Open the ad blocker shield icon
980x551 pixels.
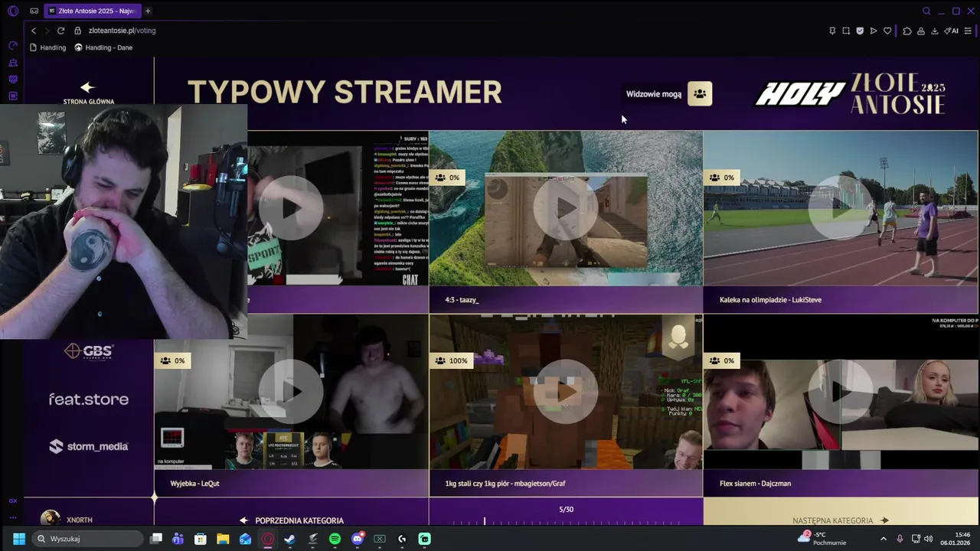(x=860, y=31)
